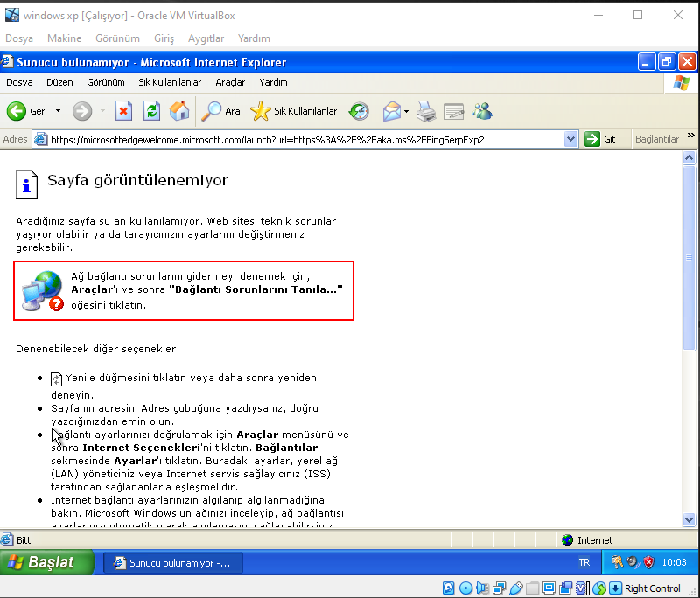This screenshot has height=598, width=700.
Task: Click the VirtualBox USB status icon
Action: point(515,588)
